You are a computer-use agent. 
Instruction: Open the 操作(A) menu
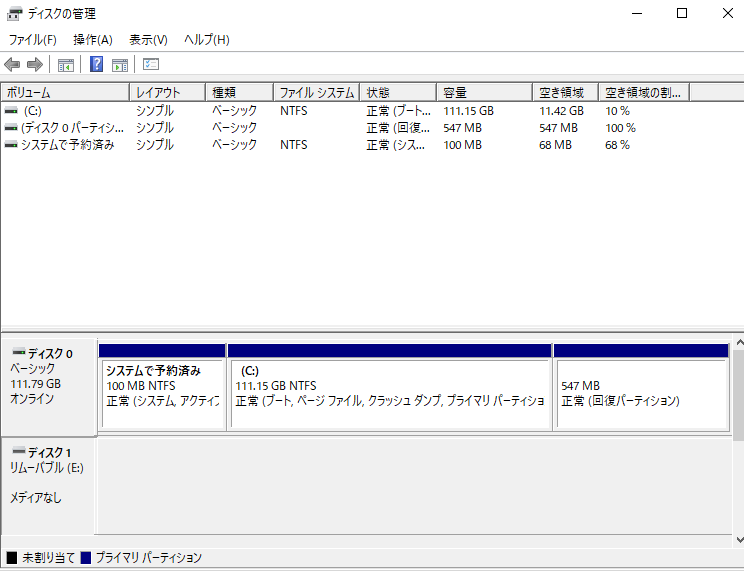click(93, 40)
